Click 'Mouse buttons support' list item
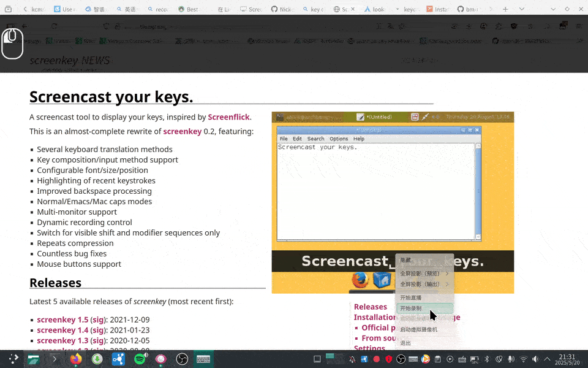 (x=79, y=264)
